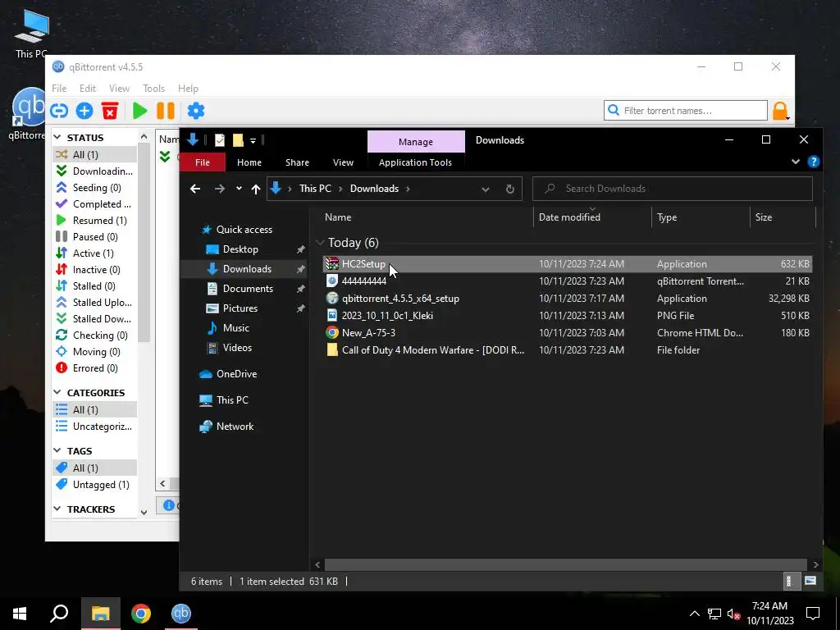
Task: Click Explorer Back arrow button
Action: pos(195,189)
